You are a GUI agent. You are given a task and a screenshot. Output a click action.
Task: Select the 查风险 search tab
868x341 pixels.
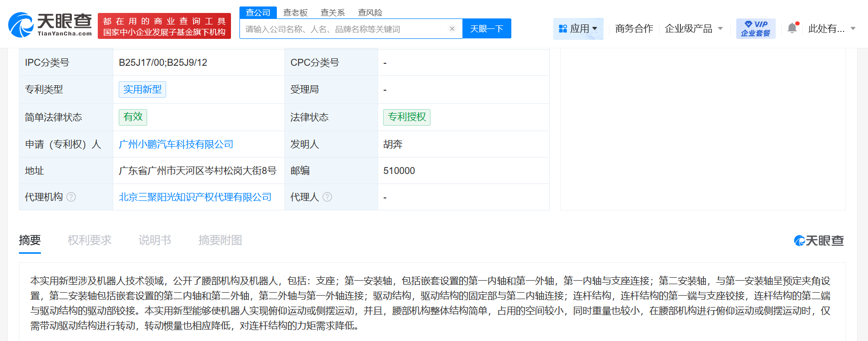pyautogui.click(x=370, y=12)
